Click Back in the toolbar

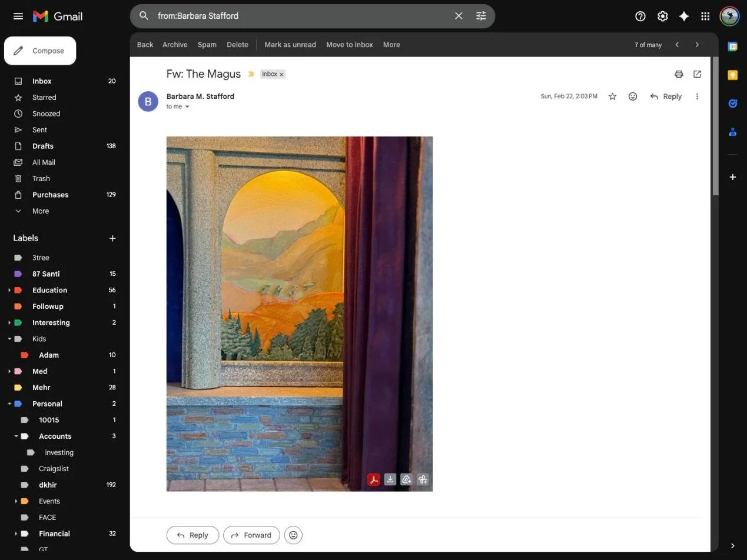point(145,45)
